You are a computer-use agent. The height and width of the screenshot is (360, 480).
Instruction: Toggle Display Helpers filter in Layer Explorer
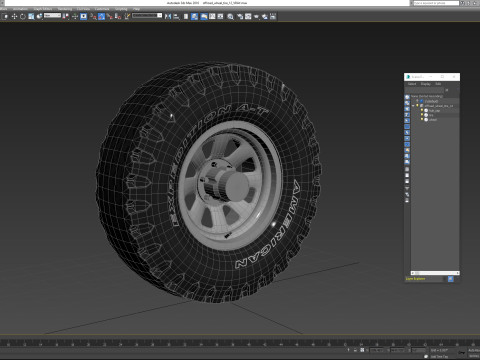pos(407,121)
